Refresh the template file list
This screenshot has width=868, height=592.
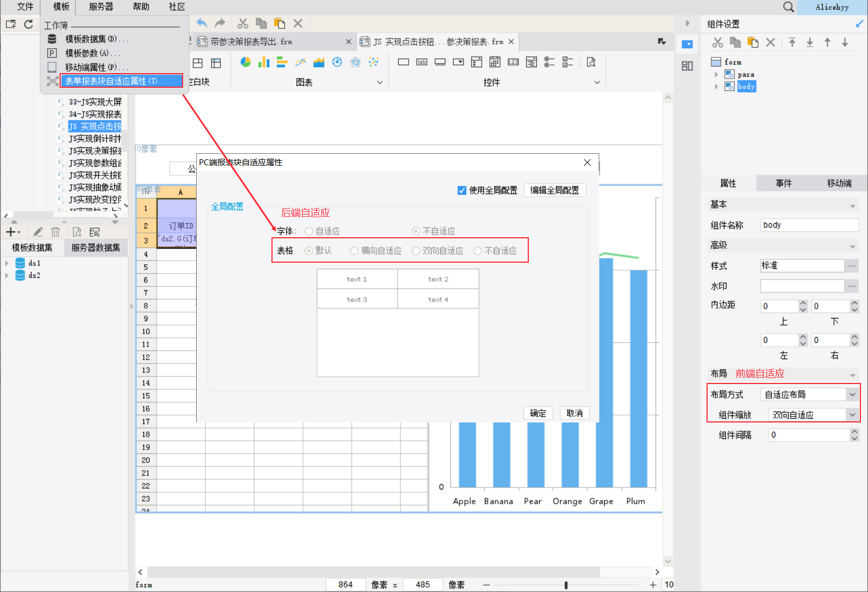click(29, 24)
